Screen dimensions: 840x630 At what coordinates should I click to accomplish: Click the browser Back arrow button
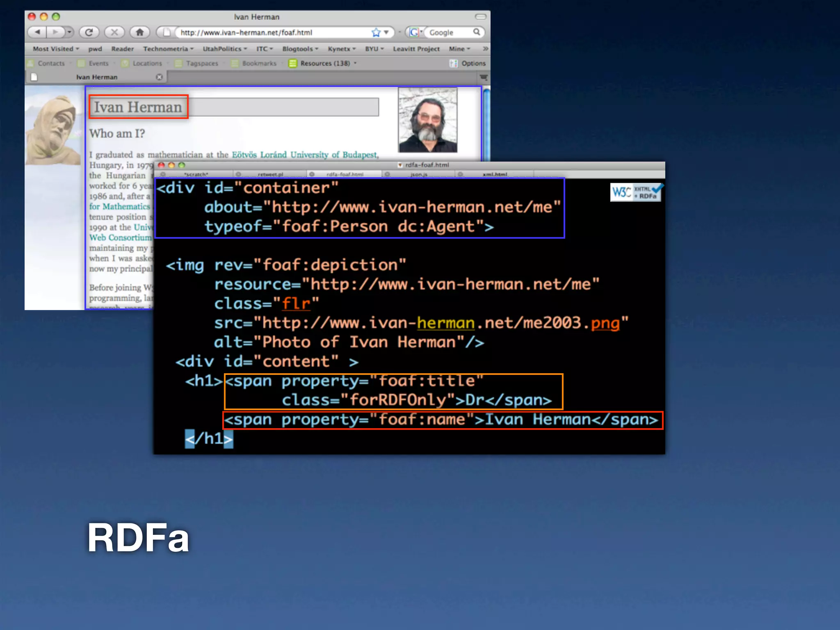pos(38,32)
